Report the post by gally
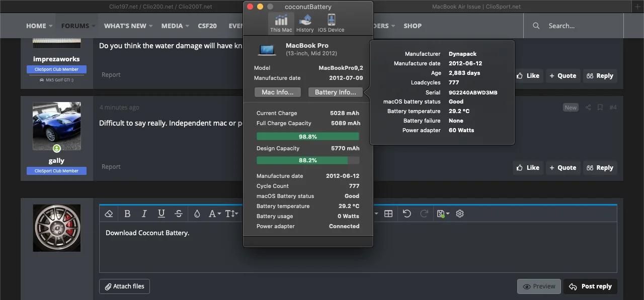The height and width of the screenshot is (300, 644). [111, 167]
